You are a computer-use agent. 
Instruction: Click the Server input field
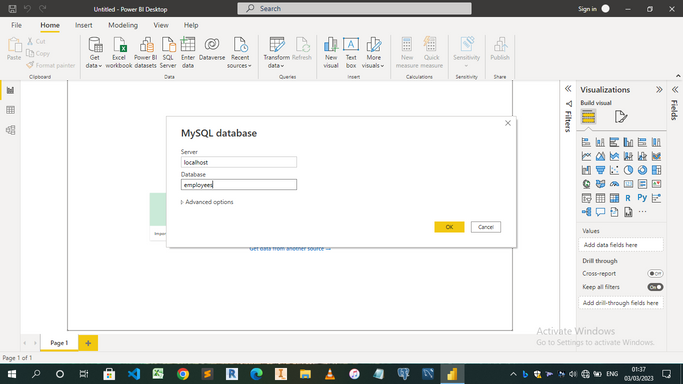[x=239, y=162]
